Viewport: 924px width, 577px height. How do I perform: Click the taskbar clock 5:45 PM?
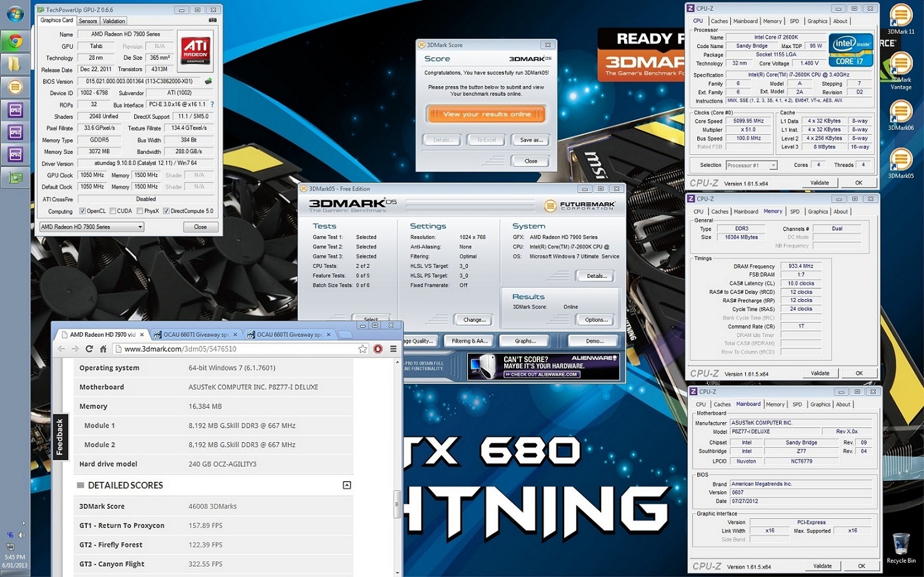coord(15,557)
